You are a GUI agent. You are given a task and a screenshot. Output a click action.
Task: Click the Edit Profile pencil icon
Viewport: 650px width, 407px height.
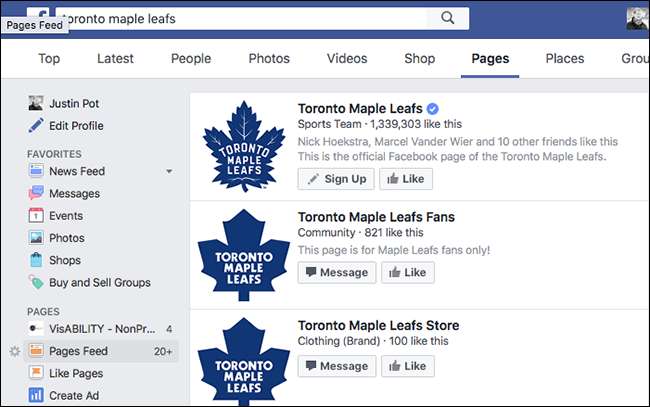coord(36,126)
